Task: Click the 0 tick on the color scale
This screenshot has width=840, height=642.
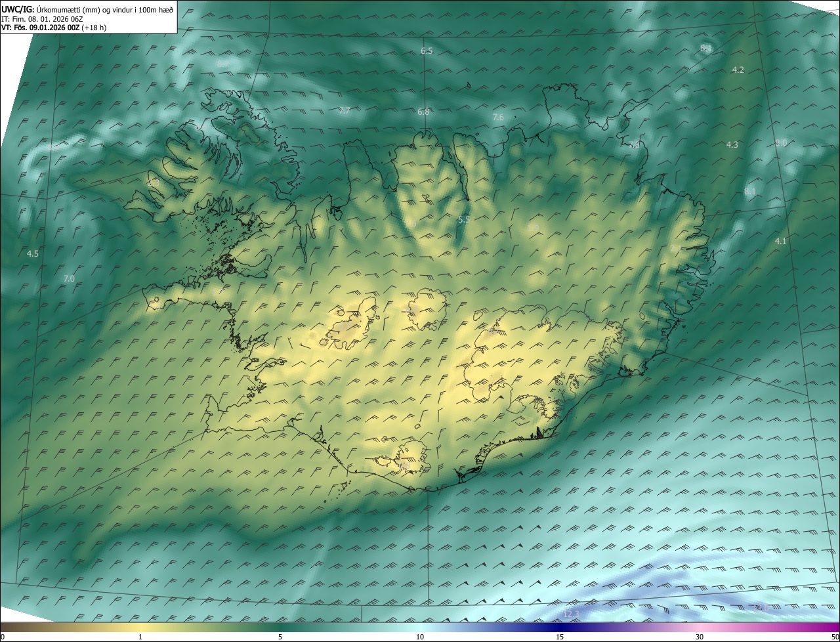Action: pos(3,637)
